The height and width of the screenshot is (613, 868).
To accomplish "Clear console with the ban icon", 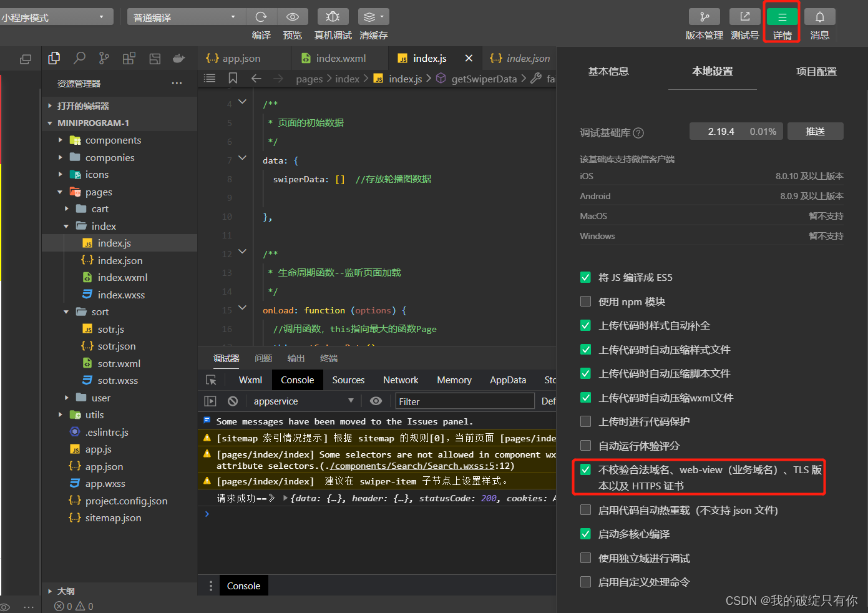I will (233, 401).
